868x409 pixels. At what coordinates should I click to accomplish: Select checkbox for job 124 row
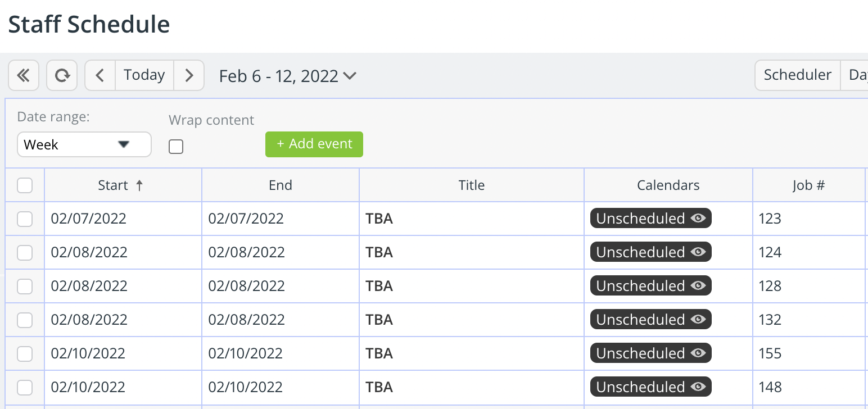25,253
